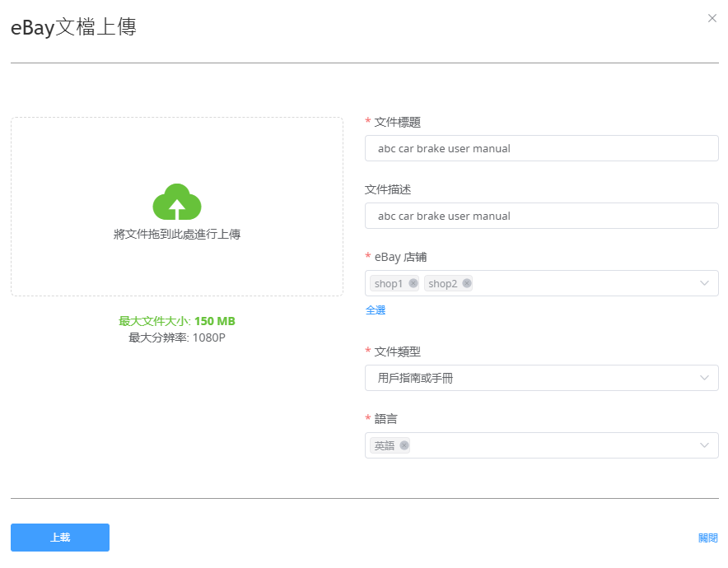Image resolution: width=728 pixels, height=568 pixels.
Task: Click the 文件描述 field label
Action: tap(388, 189)
